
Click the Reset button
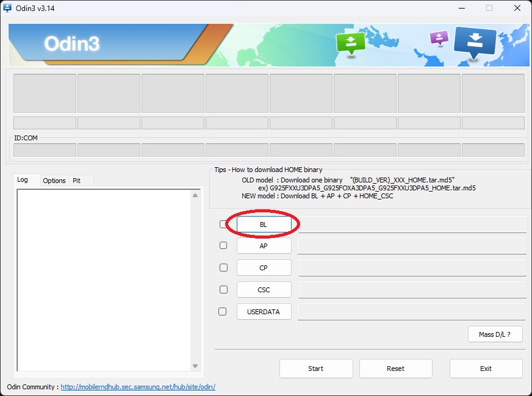click(x=395, y=369)
